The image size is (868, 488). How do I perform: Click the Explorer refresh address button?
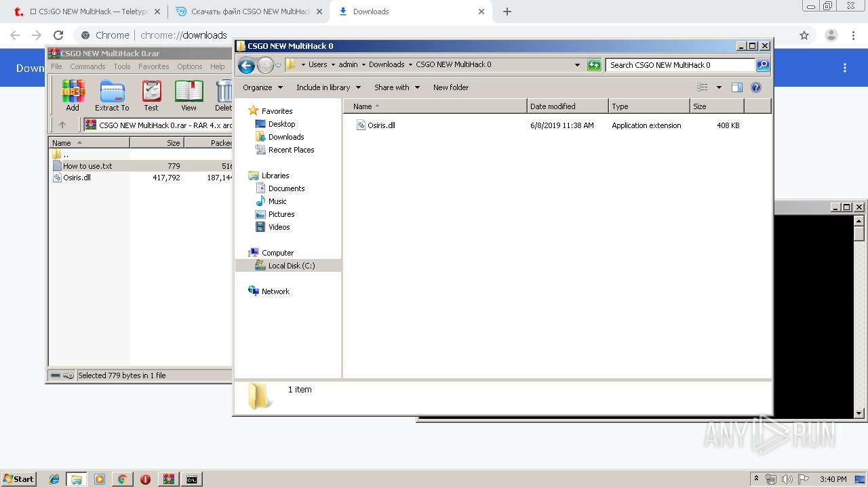tap(594, 65)
